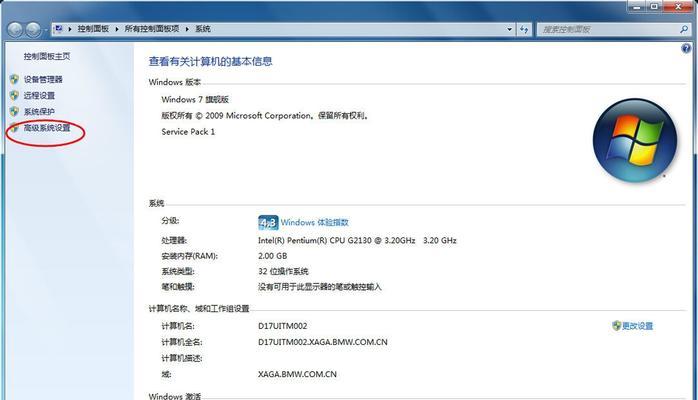This screenshot has width=698, height=400.
Task: Click 更改设置 link
Action: pos(637,326)
